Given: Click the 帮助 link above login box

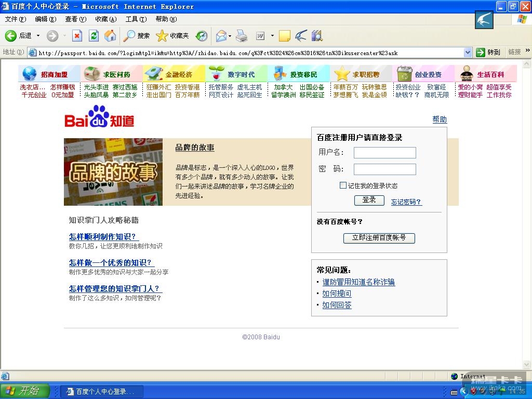Looking at the screenshot, I should coord(440,119).
